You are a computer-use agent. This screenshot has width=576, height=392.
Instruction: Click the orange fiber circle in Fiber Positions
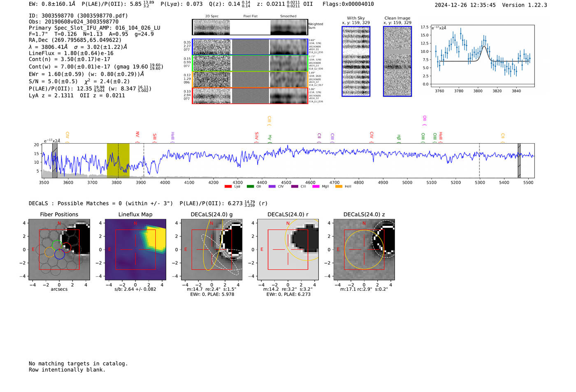tap(49, 252)
